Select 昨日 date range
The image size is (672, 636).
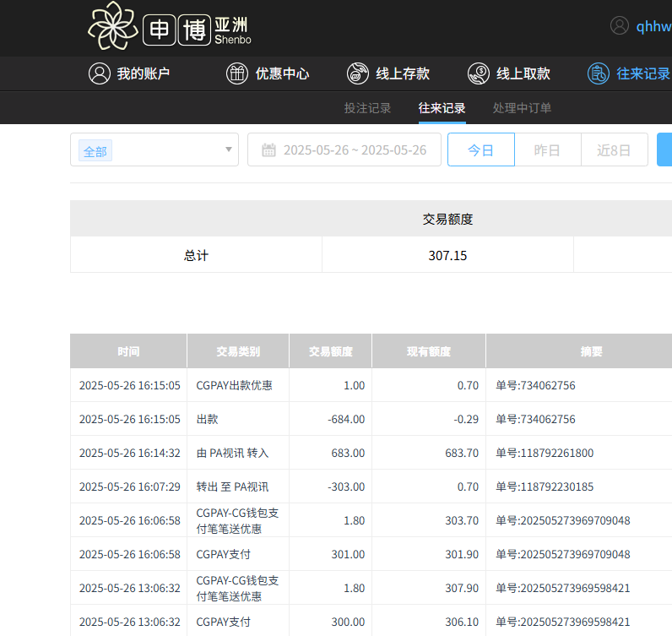click(x=547, y=150)
